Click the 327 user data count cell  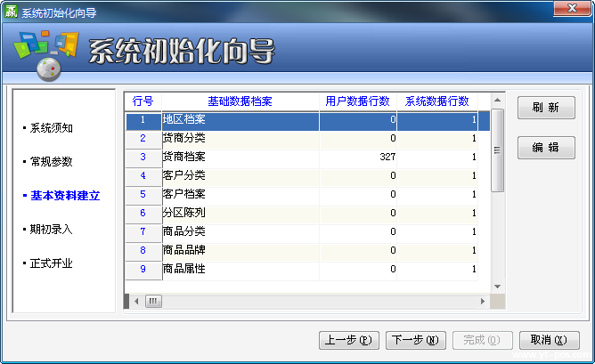pyautogui.click(x=358, y=158)
